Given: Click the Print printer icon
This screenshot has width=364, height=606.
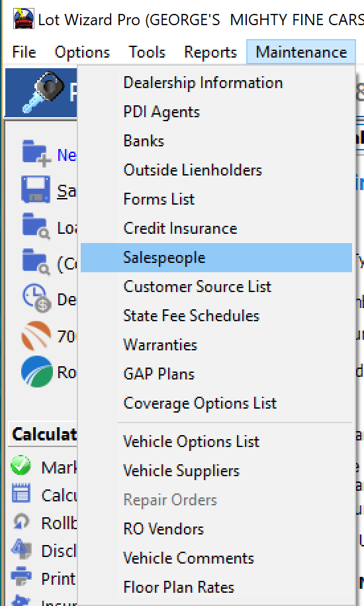Looking at the screenshot, I should [21, 576].
